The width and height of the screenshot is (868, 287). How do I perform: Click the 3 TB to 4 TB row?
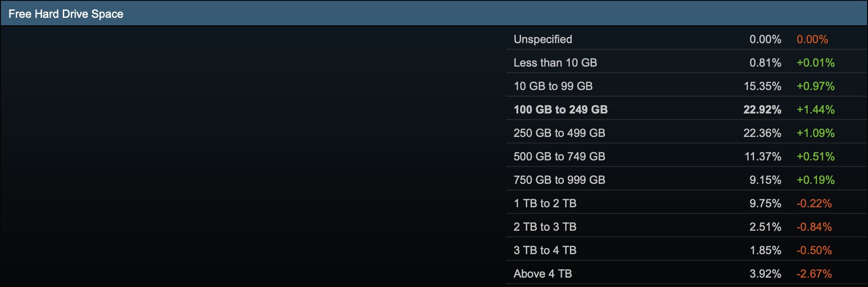click(687, 249)
